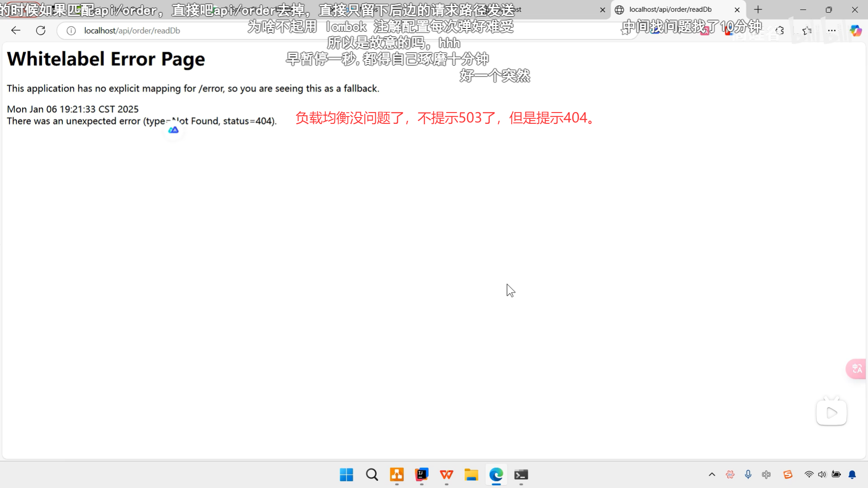Open a new browser tab

tap(758, 9)
